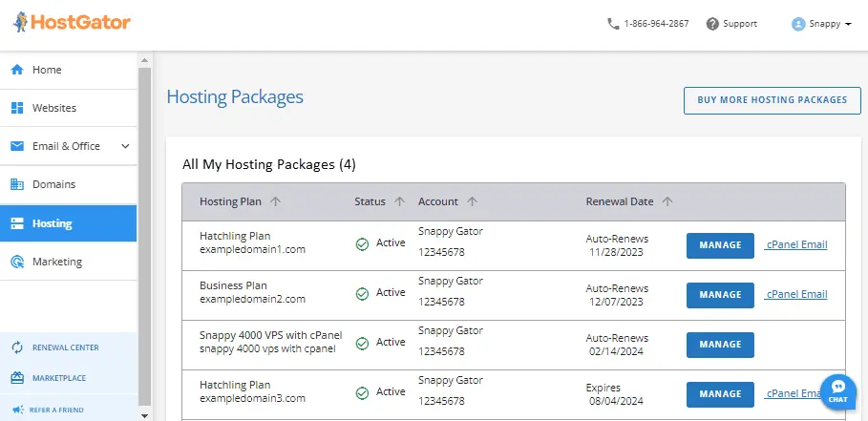
Task: Go to Websites in the sidebar
Action: click(54, 108)
